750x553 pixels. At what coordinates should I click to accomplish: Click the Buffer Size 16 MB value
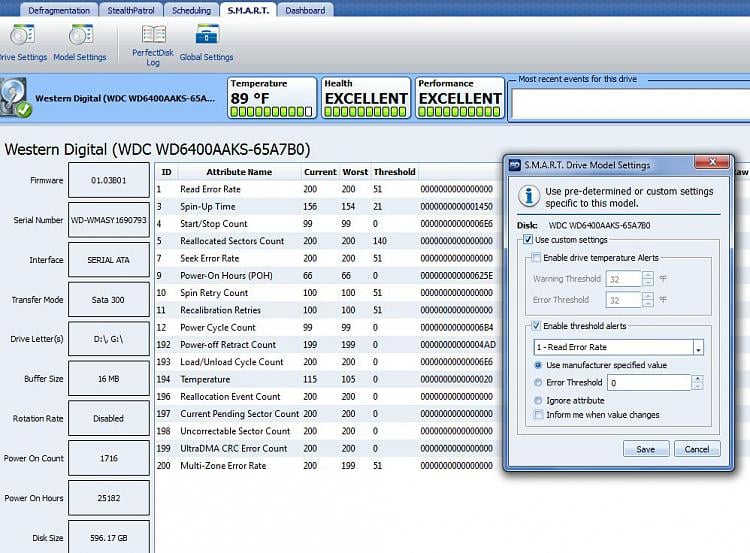point(109,379)
